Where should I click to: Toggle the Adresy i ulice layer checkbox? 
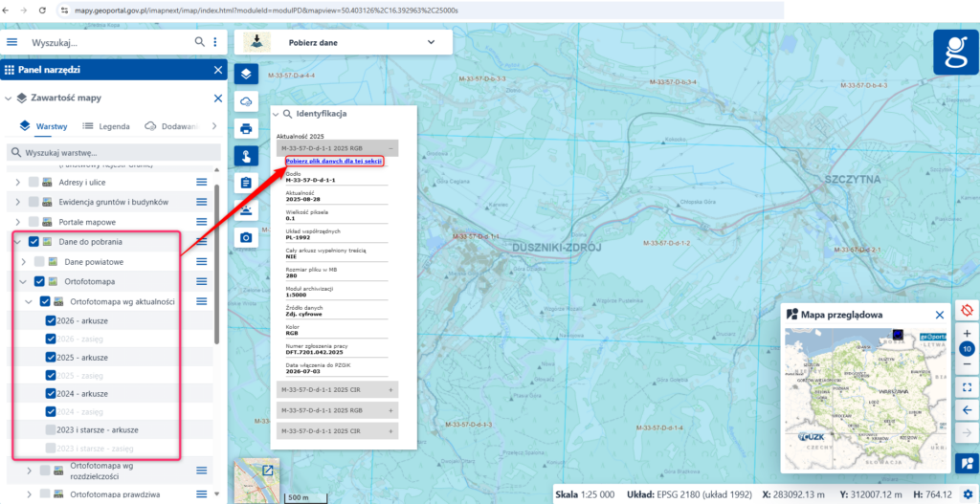click(x=33, y=183)
